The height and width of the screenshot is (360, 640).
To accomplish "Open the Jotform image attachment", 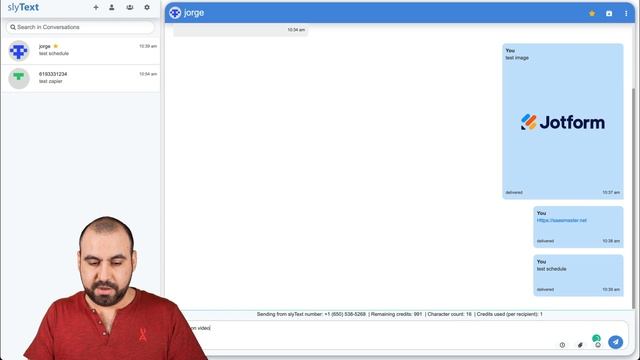I will tap(563, 122).
